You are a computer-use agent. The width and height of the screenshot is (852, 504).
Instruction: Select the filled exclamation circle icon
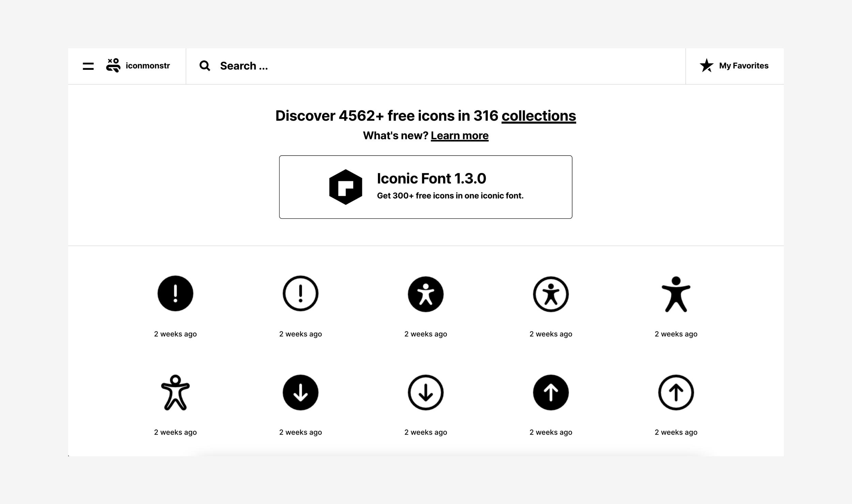175,294
